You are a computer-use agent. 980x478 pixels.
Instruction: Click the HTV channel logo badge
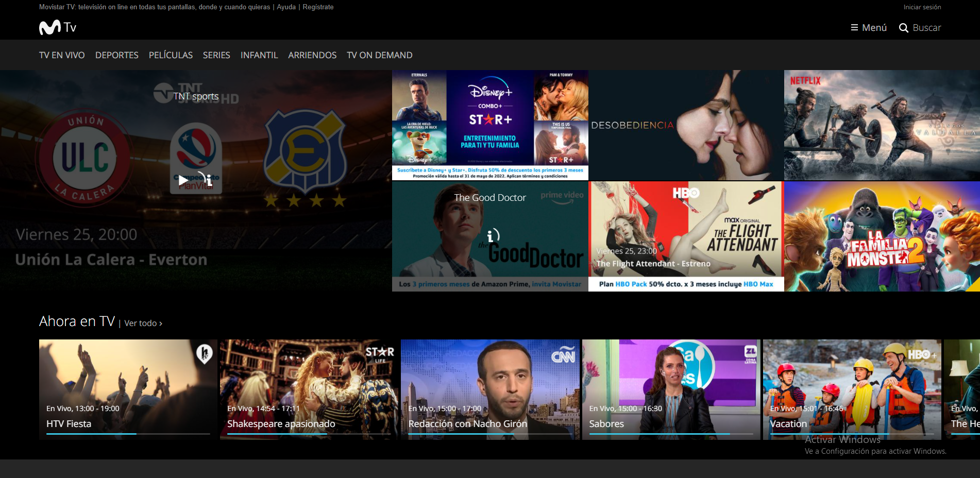(205, 353)
